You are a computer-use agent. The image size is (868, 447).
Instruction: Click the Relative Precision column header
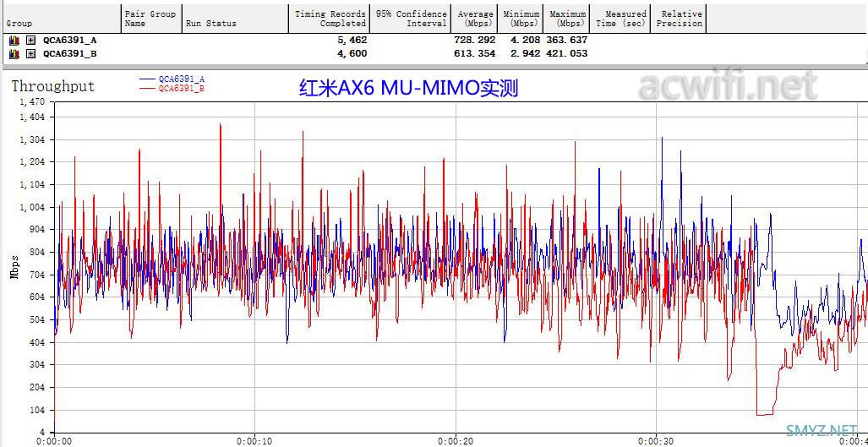pos(679,19)
